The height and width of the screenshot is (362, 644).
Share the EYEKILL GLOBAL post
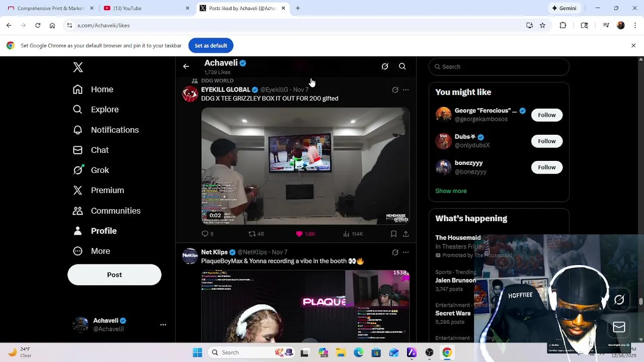pos(406,234)
